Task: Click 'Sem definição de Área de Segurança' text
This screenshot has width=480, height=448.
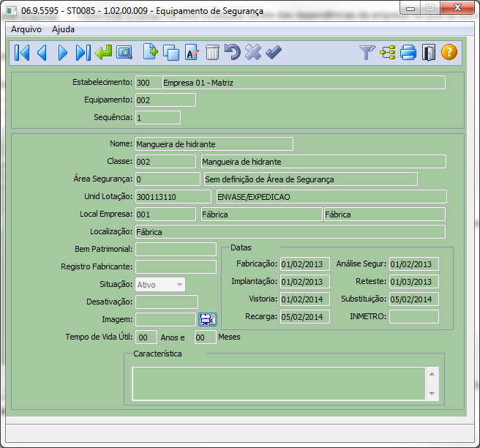Action: pos(269,179)
